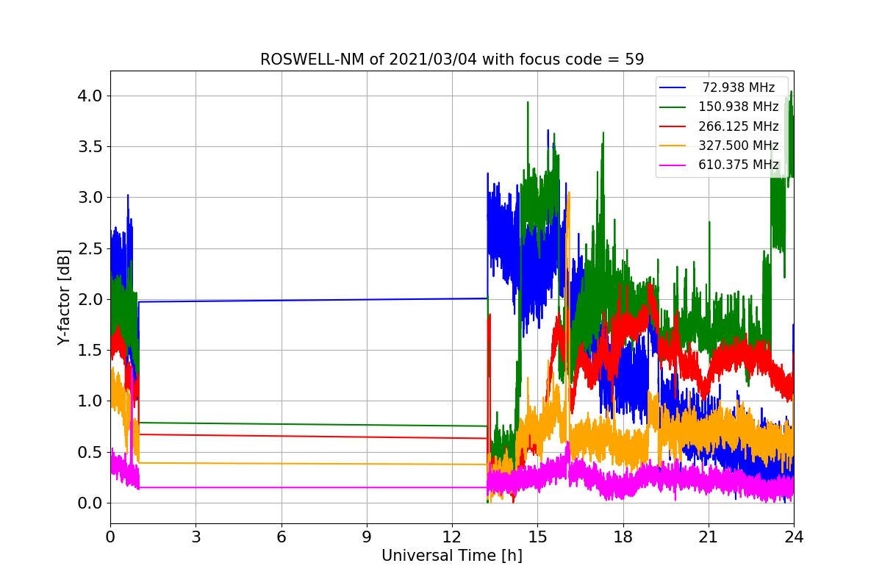The image size is (882, 588).
Task: Click the 'Y-factor [dB]' axis label
Action: (65, 298)
